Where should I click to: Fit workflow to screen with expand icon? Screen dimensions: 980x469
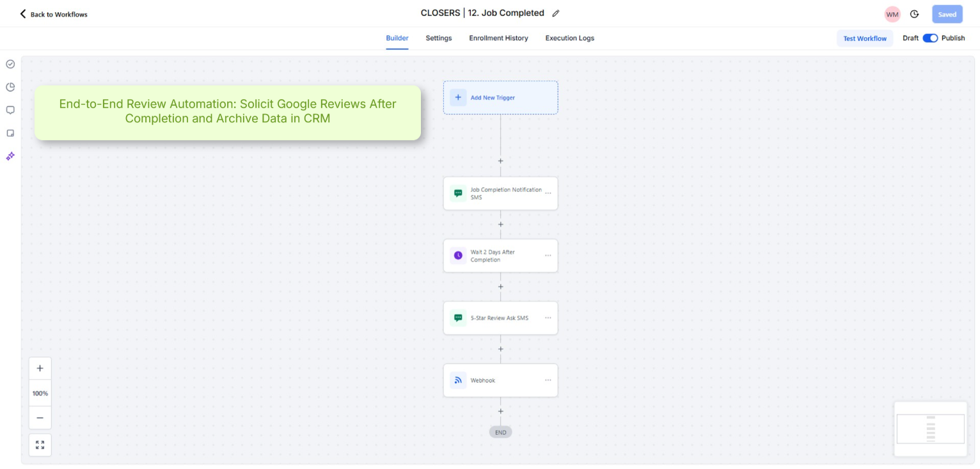coord(40,445)
